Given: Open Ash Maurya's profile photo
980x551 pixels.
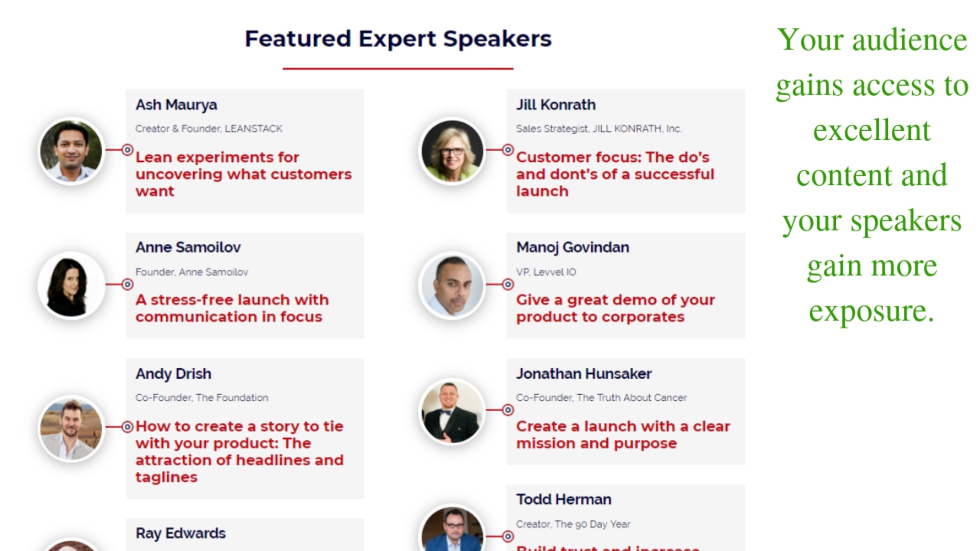Looking at the screenshot, I should (x=71, y=151).
